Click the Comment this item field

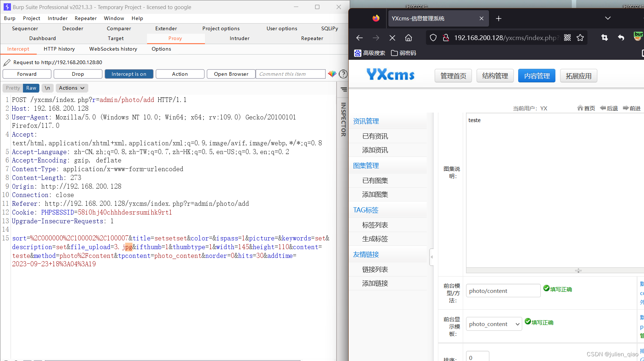point(291,74)
